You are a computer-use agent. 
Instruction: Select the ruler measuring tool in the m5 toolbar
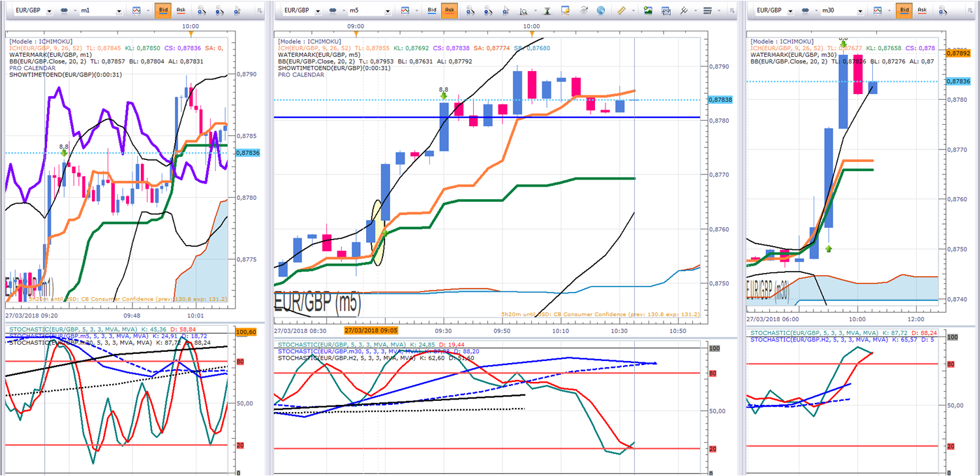tap(621, 10)
